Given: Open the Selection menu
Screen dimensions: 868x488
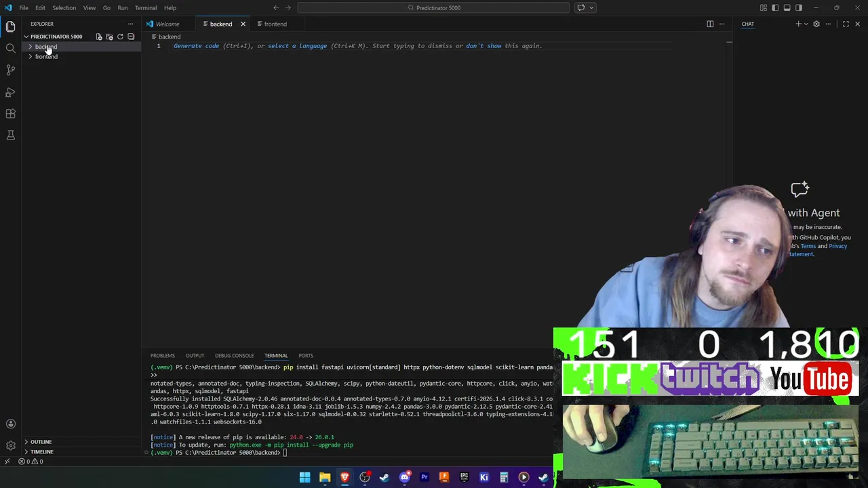Looking at the screenshot, I should [x=64, y=7].
